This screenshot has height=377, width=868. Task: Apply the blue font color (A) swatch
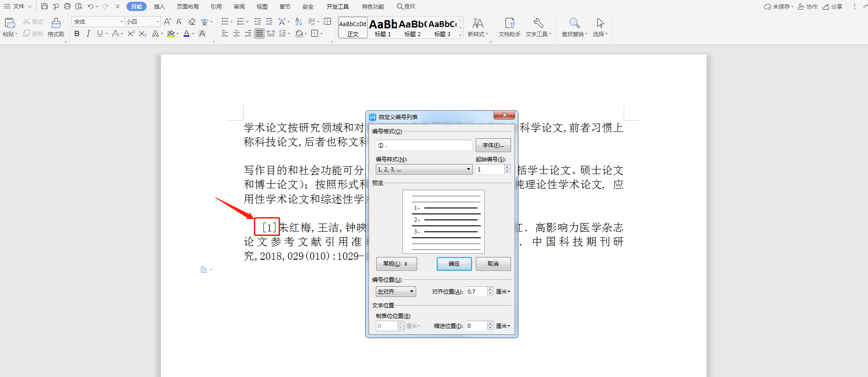point(186,33)
